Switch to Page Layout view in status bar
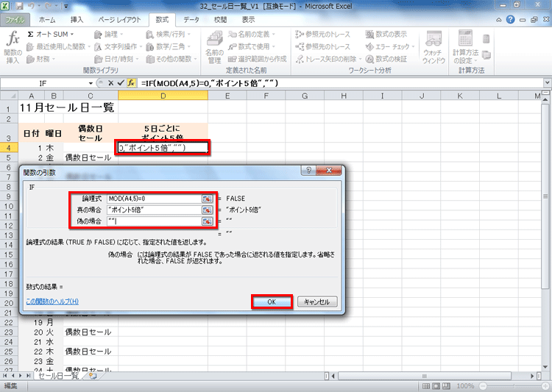Screen dimensions: 552x392 click(x=436, y=386)
